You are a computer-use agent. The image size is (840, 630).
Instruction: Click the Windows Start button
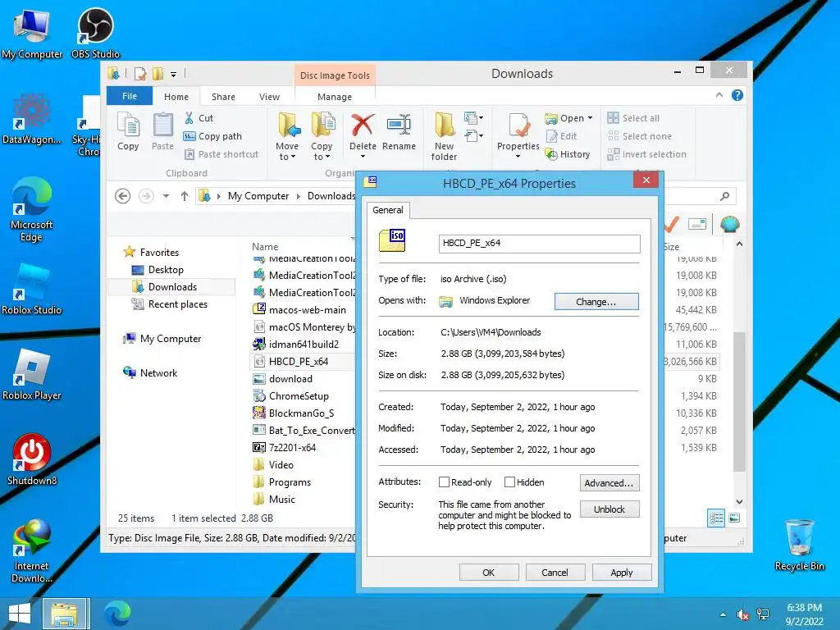pyautogui.click(x=20, y=614)
